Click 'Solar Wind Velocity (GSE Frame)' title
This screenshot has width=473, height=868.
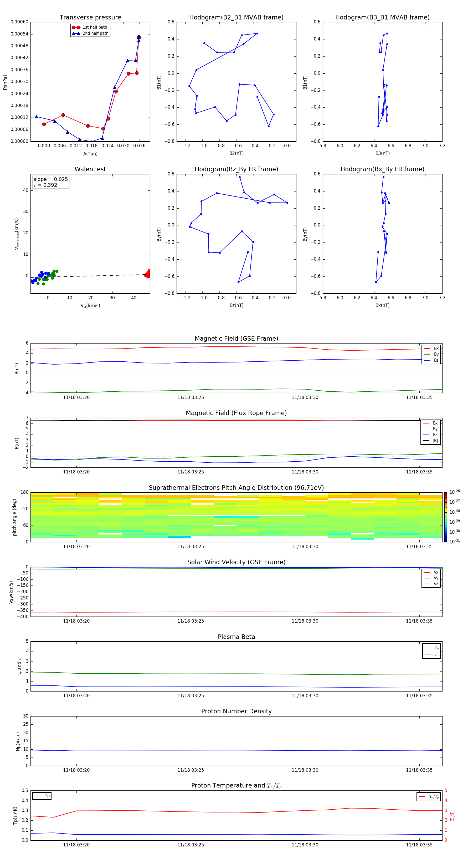pos(236,562)
